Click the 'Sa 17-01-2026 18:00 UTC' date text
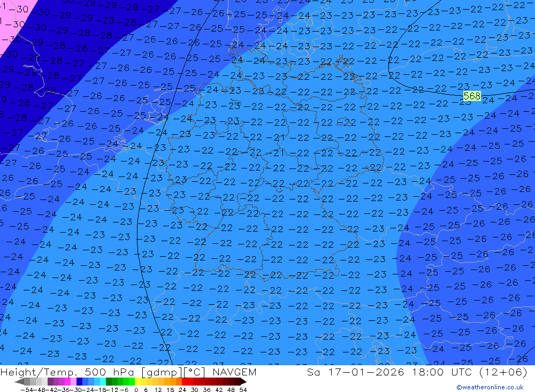535x392 pixels. click(389, 372)
